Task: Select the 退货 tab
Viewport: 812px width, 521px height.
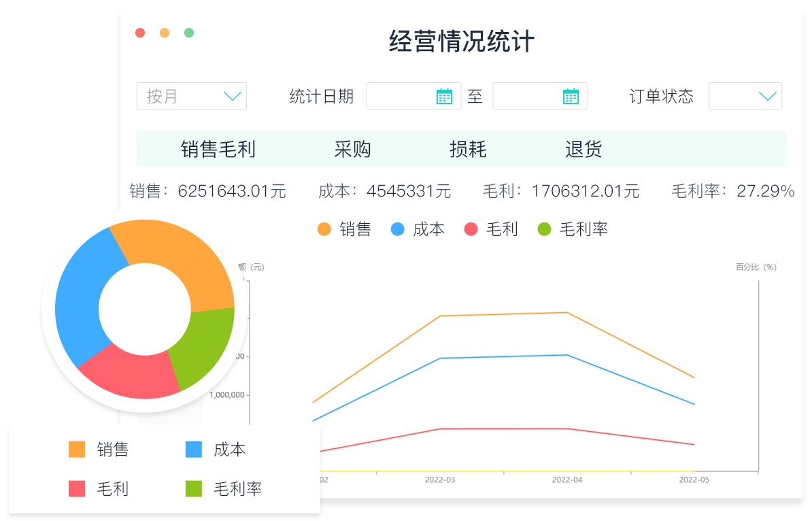Action: tap(583, 150)
